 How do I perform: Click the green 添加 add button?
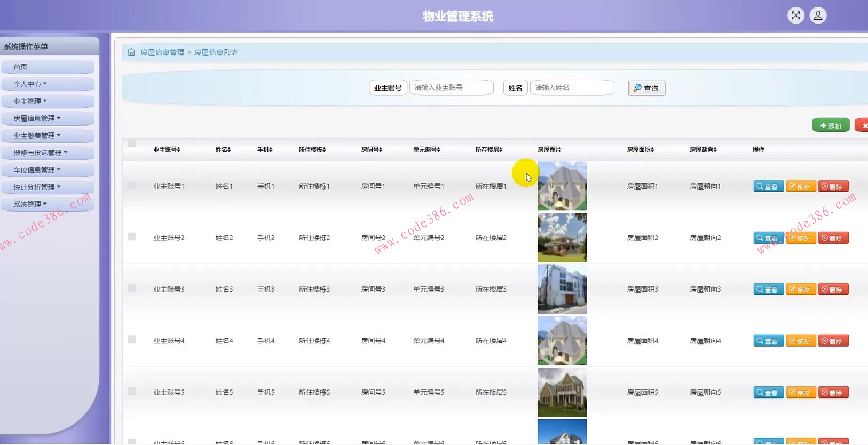coord(831,126)
